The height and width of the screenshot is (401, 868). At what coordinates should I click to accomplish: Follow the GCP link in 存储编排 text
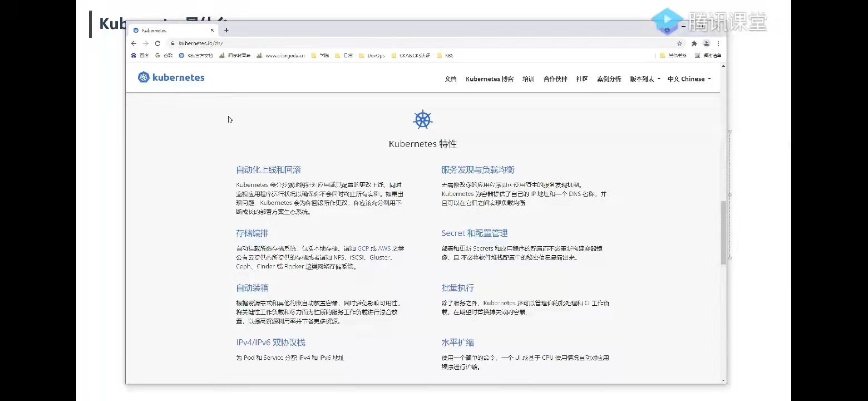coord(363,248)
